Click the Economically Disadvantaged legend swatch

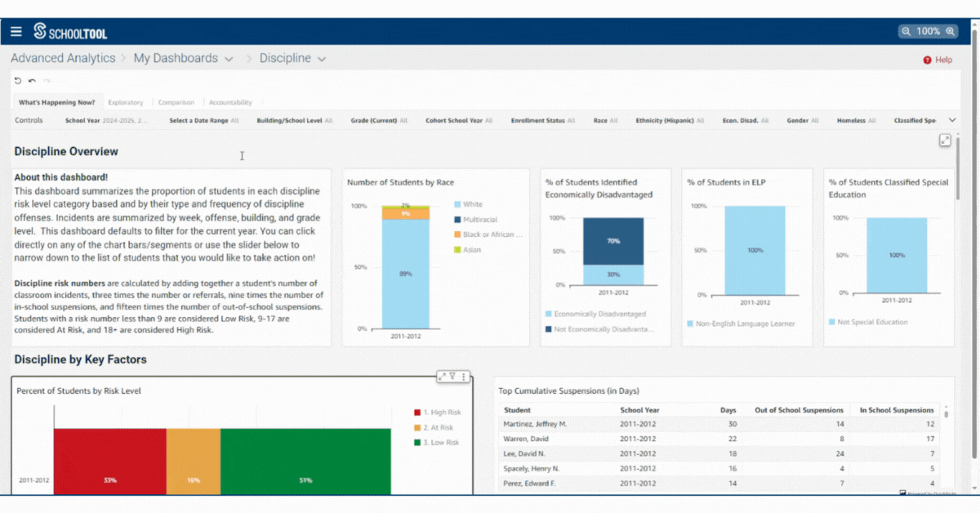(x=549, y=314)
